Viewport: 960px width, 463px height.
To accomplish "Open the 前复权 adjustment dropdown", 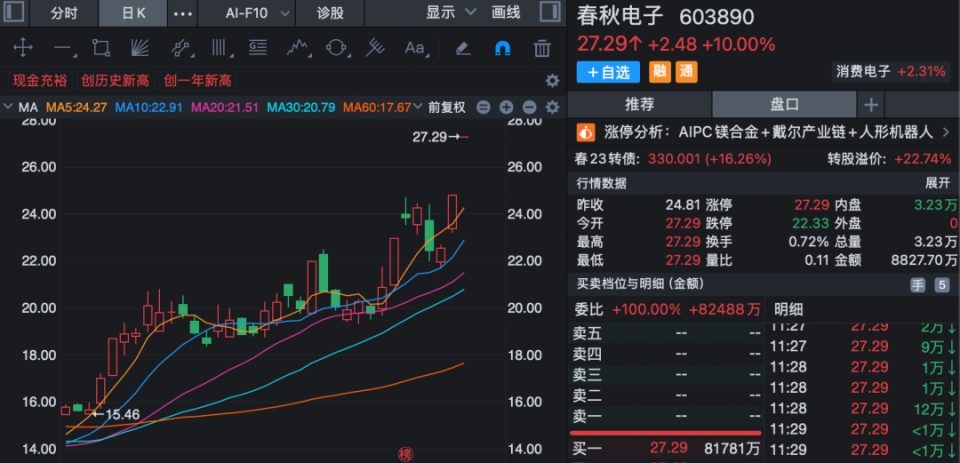I will click(445, 107).
